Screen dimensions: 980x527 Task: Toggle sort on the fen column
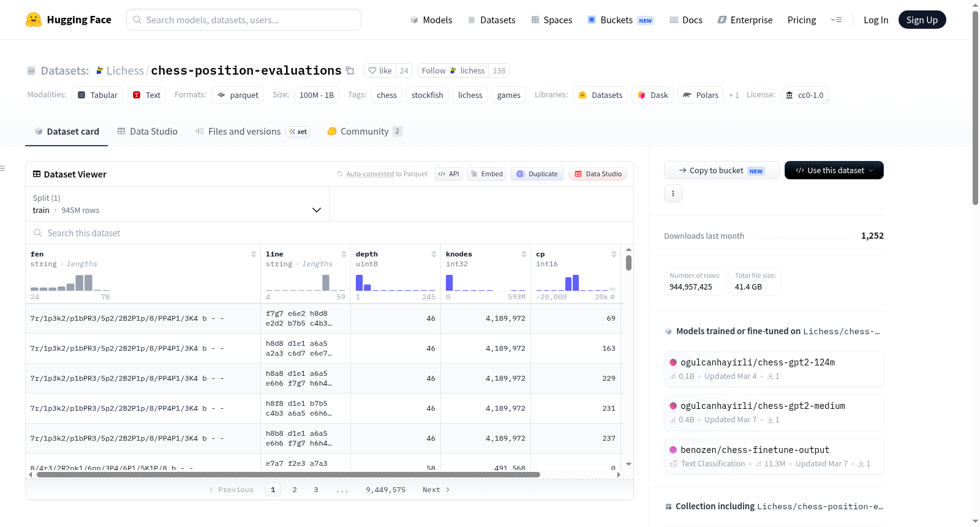pos(254,254)
